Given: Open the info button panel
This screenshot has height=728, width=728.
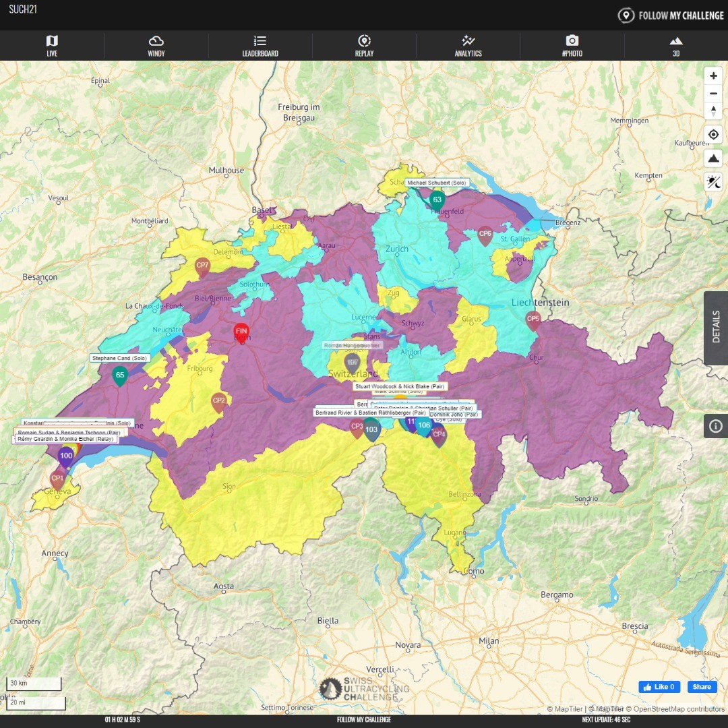Looking at the screenshot, I should pos(715,426).
